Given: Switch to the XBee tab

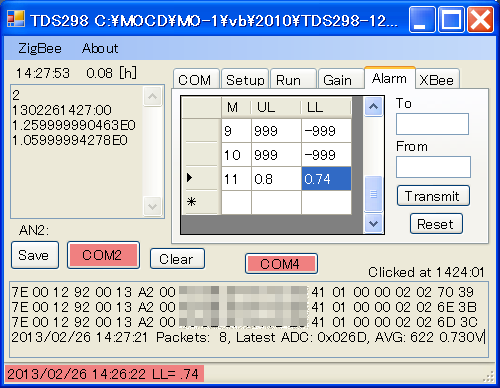Looking at the screenshot, I should click(x=437, y=79).
